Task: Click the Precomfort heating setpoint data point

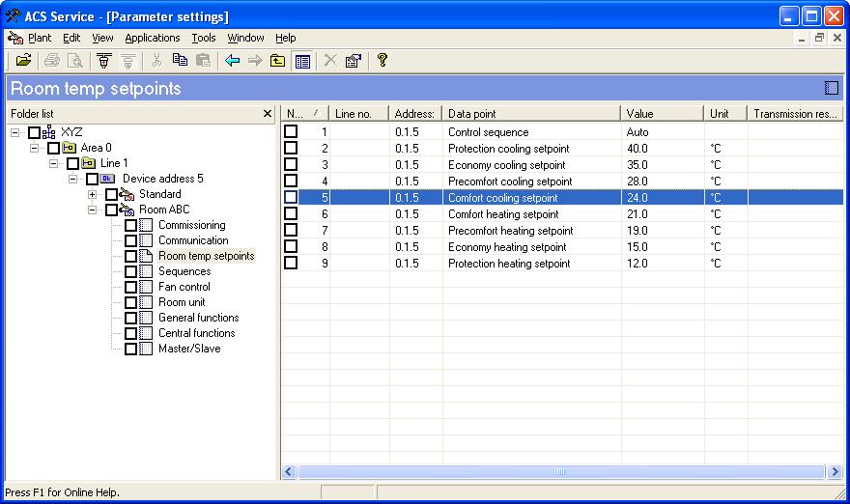Action: click(511, 231)
